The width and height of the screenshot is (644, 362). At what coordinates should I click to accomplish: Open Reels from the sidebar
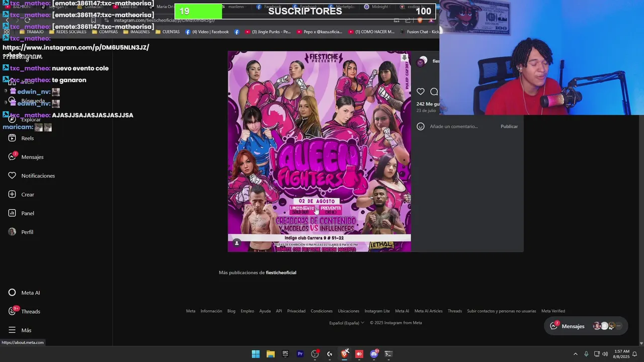click(x=21, y=138)
